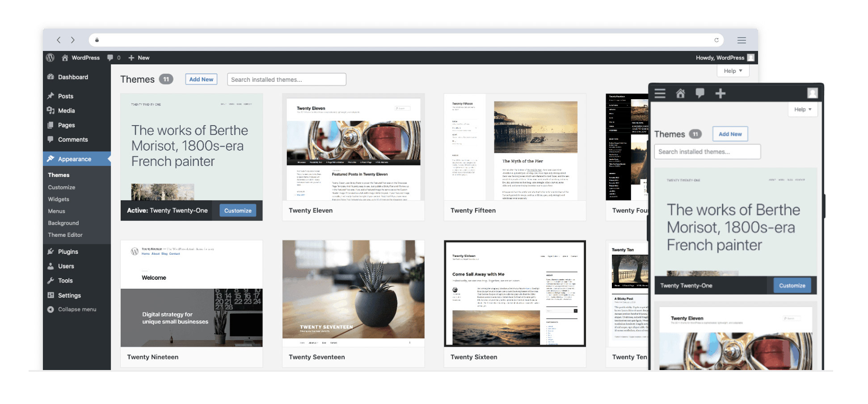Go back with the browser back arrow
Screen dimensions: 868x404
point(59,40)
